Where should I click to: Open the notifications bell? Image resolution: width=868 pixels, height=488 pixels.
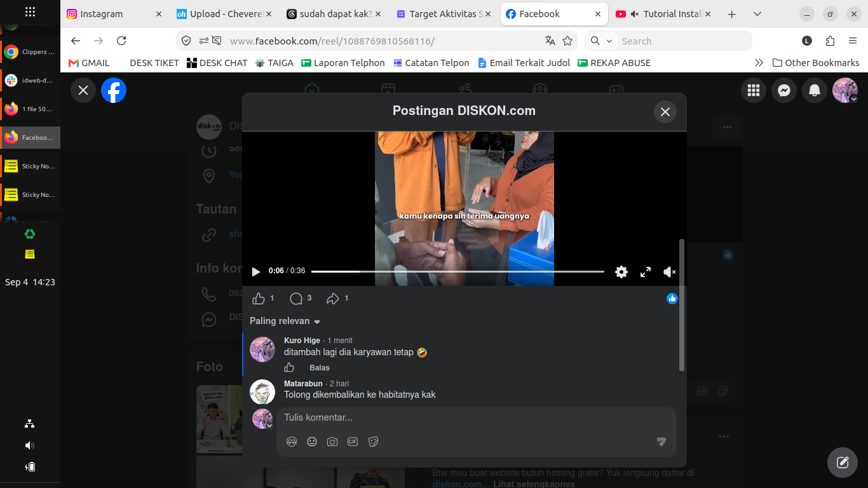(x=815, y=90)
